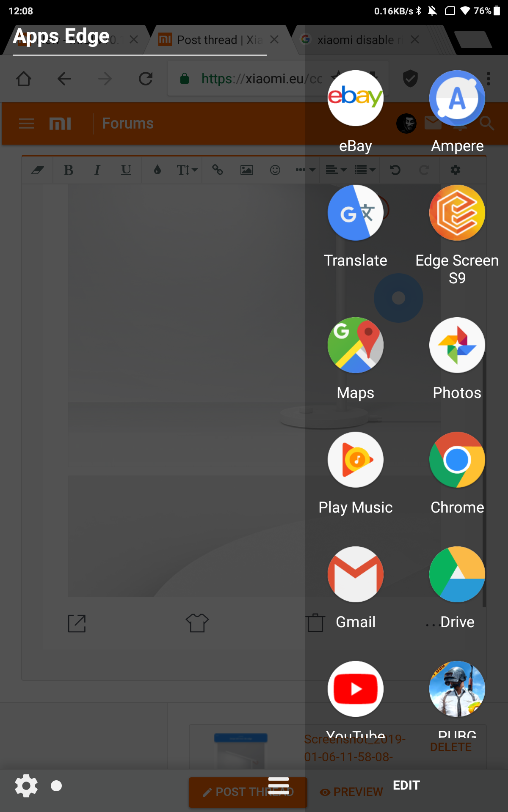Open the shield privacy icon

click(x=410, y=79)
